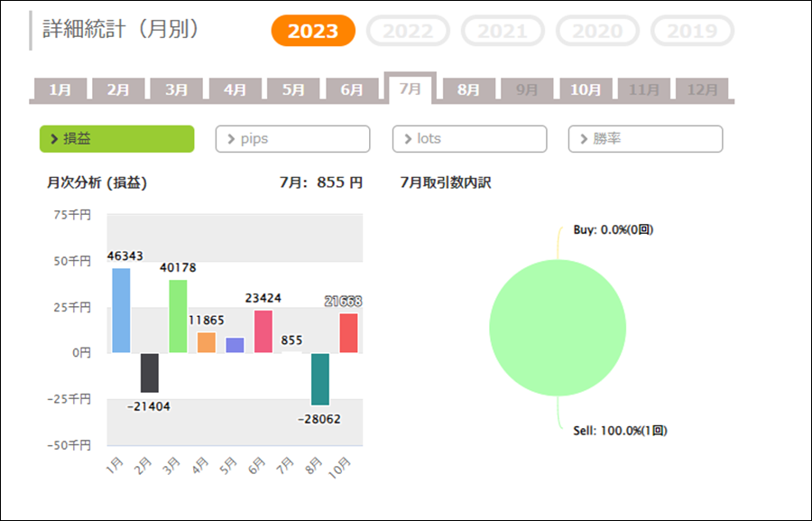Switch to the 2022 year statistics

click(408, 31)
